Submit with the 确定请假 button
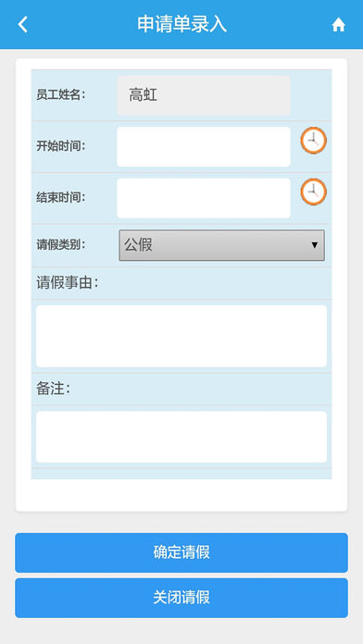The image size is (363, 644). (x=181, y=552)
